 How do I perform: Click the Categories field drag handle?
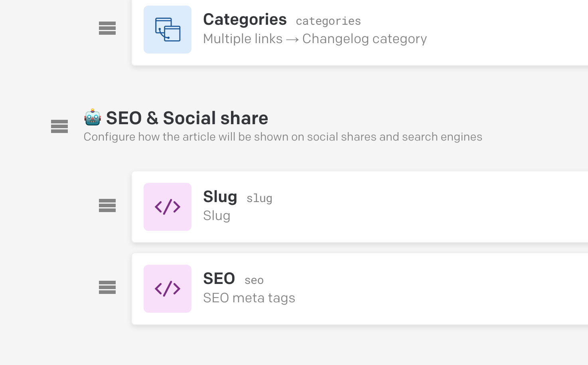pyautogui.click(x=107, y=28)
